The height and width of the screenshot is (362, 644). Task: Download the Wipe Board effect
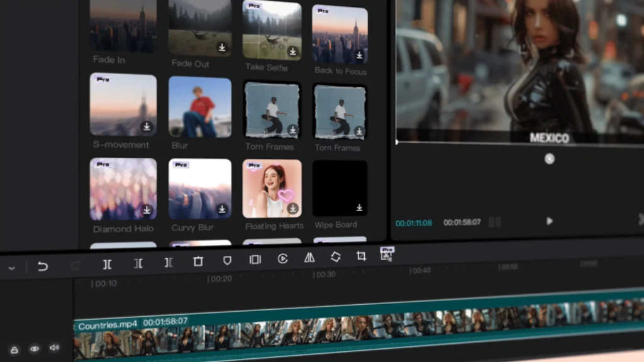coord(359,207)
